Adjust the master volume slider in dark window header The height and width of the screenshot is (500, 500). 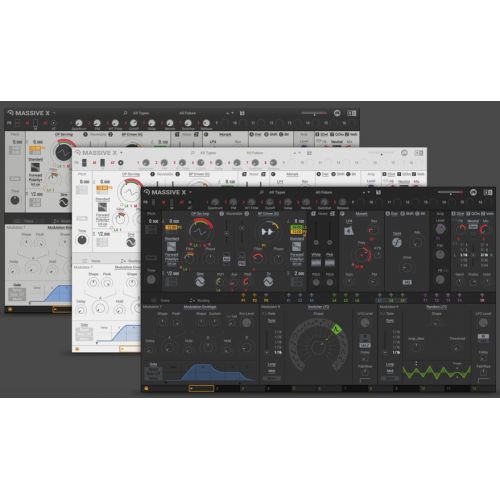click(x=451, y=192)
